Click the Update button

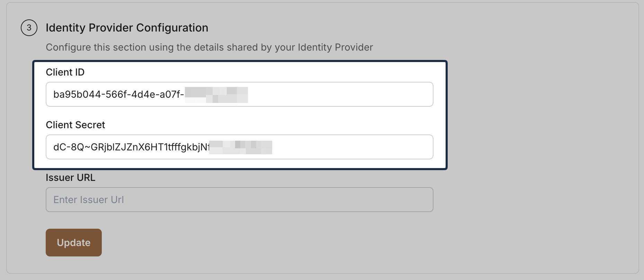(73, 243)
